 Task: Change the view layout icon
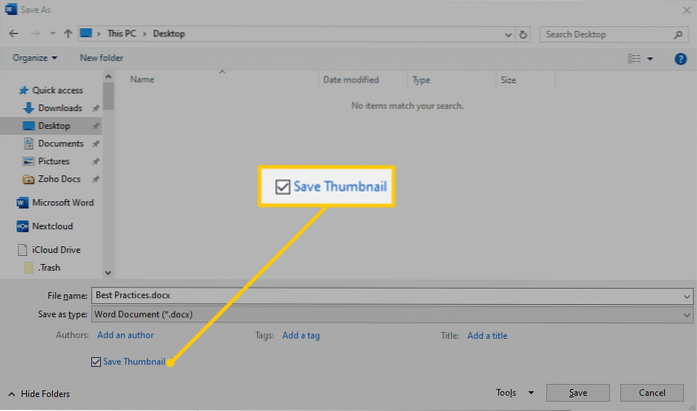634,58
